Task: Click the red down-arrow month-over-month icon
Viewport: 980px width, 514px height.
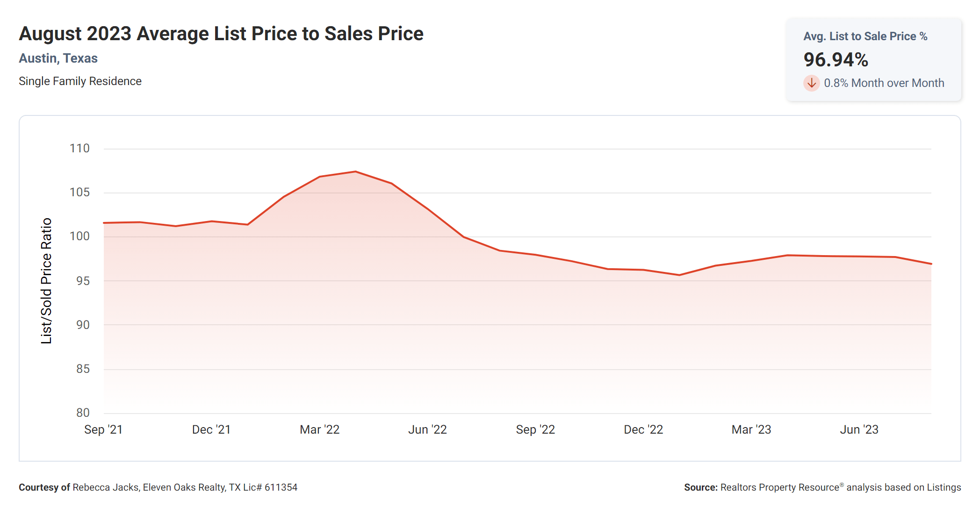Action: (x=812, y=83)
